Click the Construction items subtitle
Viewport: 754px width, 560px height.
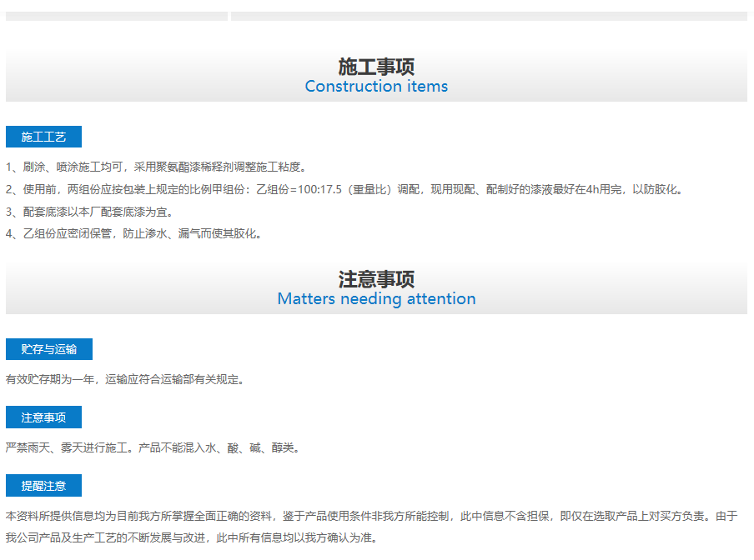[x=376, y=87]
